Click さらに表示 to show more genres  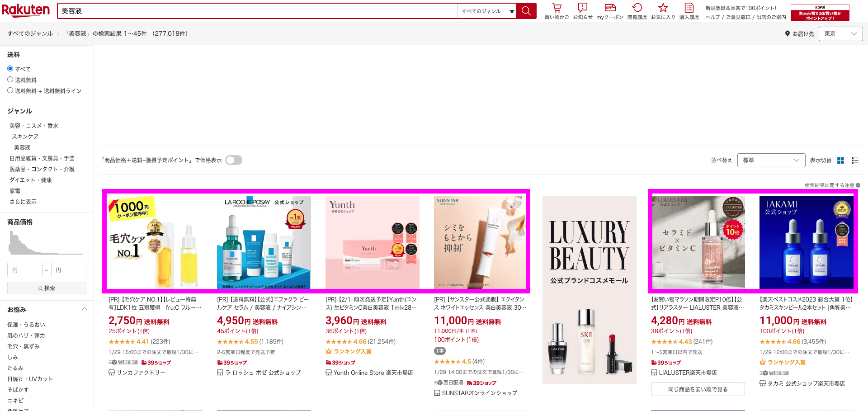tap(23, 202)
